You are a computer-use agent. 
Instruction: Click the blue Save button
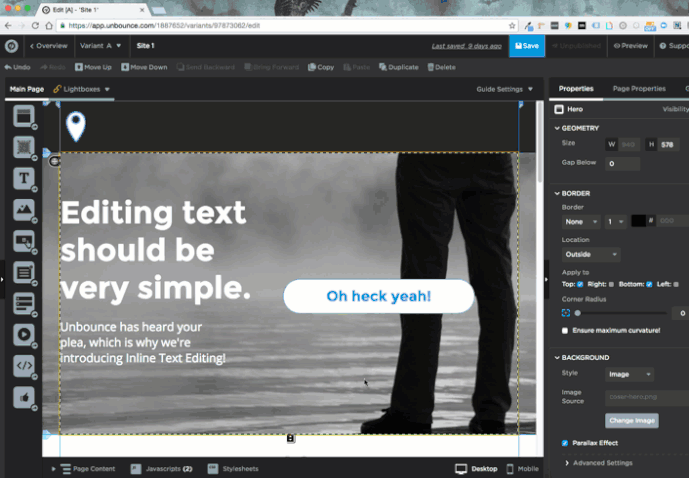[527, 46]
